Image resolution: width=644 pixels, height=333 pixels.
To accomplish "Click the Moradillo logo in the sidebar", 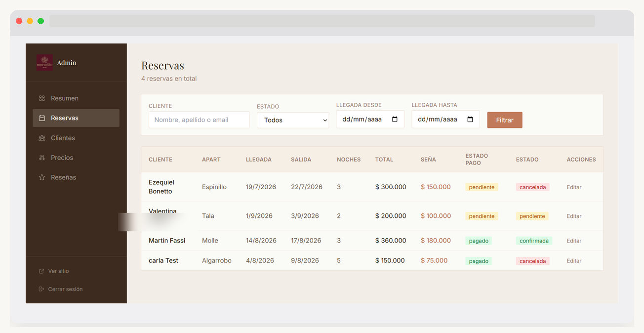I will pos(44,63).
